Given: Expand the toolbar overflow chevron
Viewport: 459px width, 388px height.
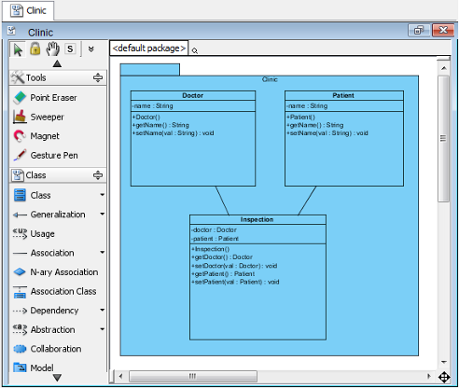Looking at the screenshot, I should 91,49.
